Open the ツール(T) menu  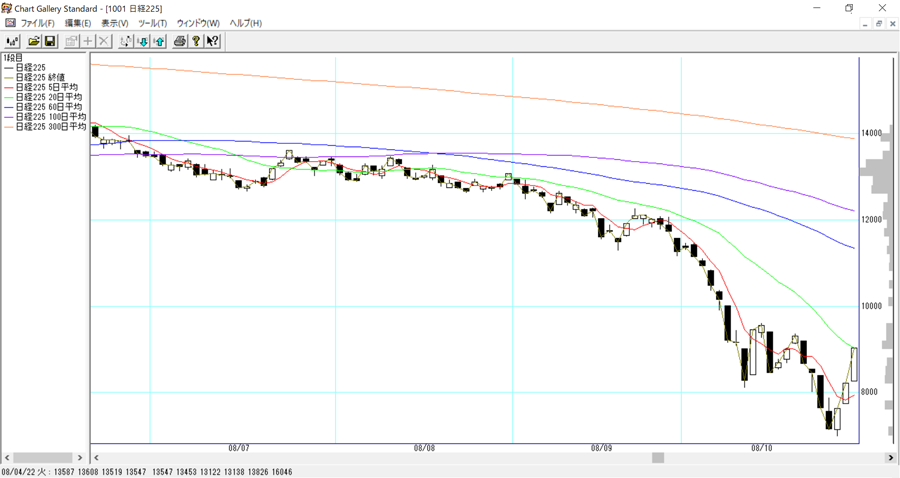152,23
